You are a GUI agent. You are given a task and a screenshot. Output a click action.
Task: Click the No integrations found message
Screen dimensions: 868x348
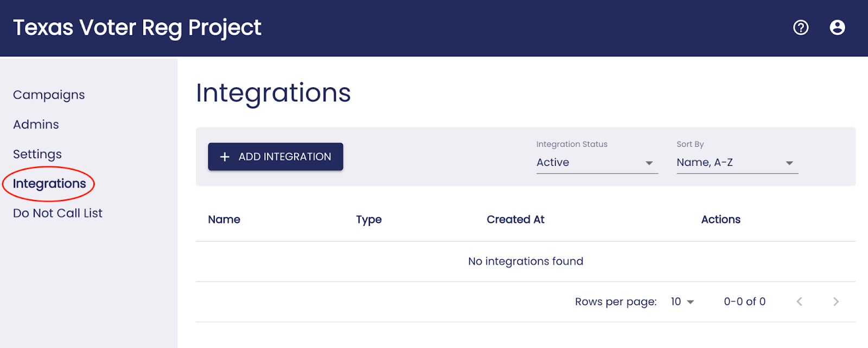[x=526, y=261]
